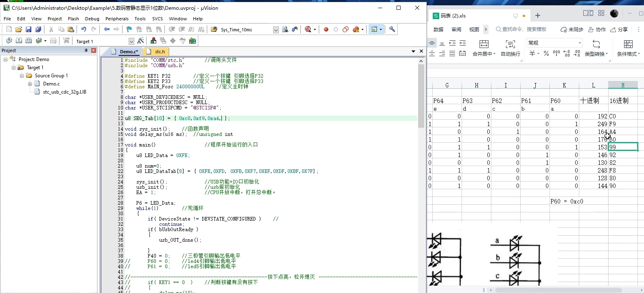Increase decimal places icon in WPS
This screenshot has width=644, height=293.
pyautogui.click(x=567, y=54)
